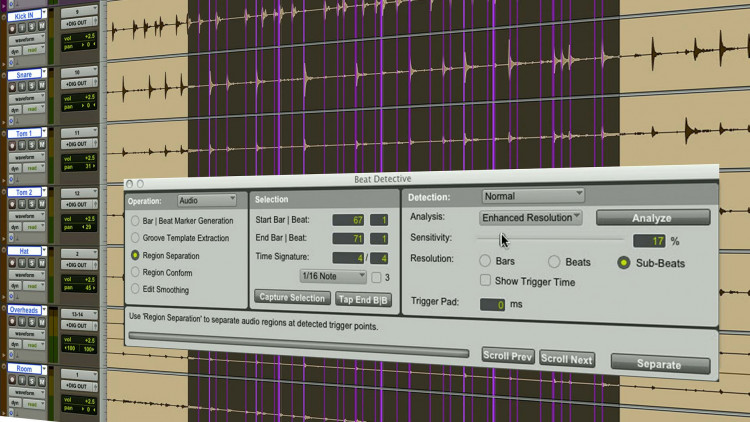The height and width of the screenshot is (422, 750).
Task: Mute the Hat track
Action: point(42,263)
